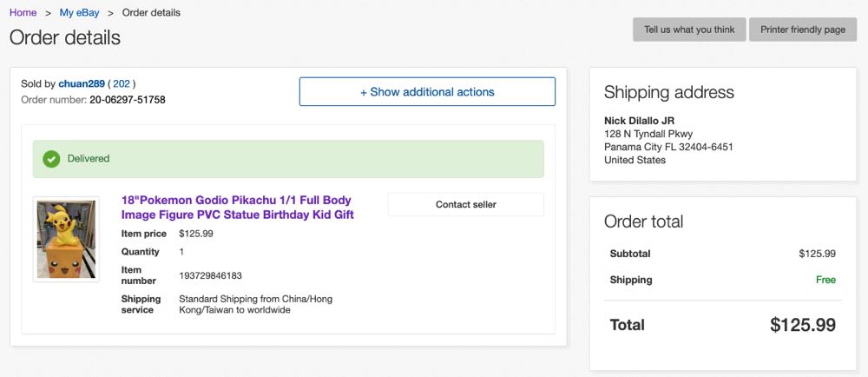Open the Printer friendly page
The height and width of the screenshot is (377, 868).
click(802, 30)
